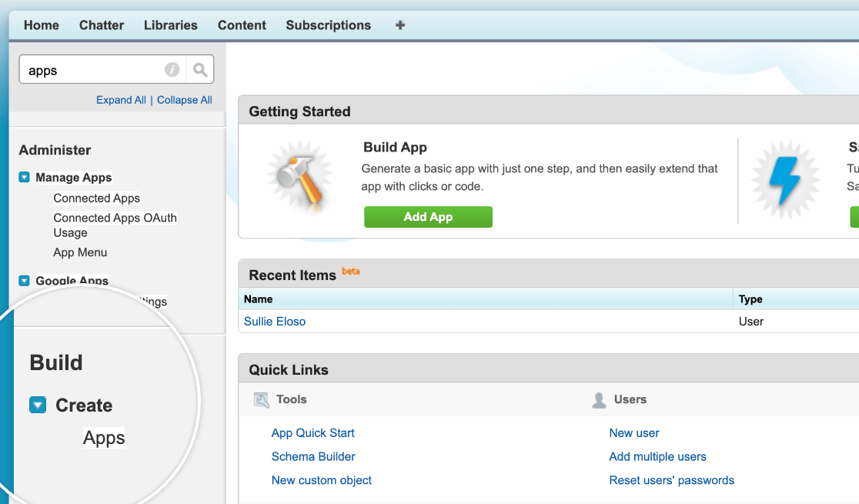
Task: Open Connected Apps OAuth Usage
Action: click(x=115, y=225)
